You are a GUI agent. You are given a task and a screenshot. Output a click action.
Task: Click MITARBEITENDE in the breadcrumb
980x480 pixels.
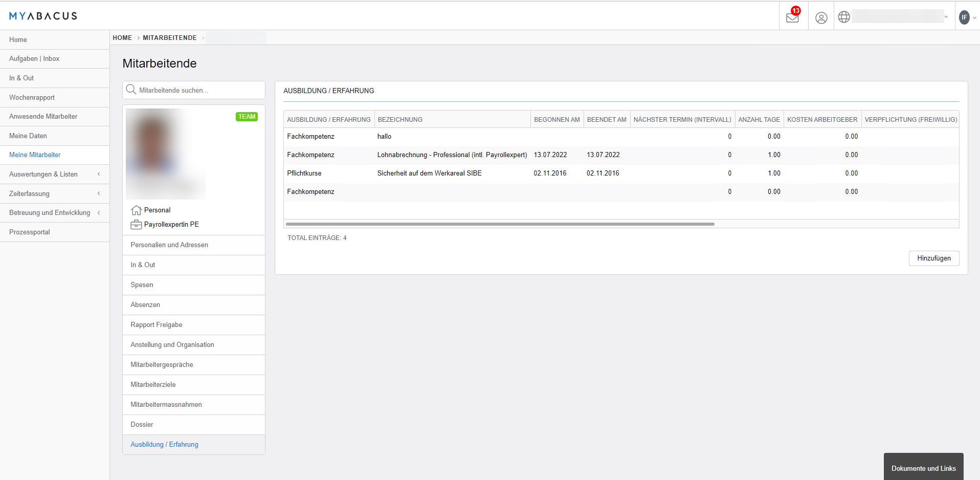pyautogui.click(x=169, y=38)
